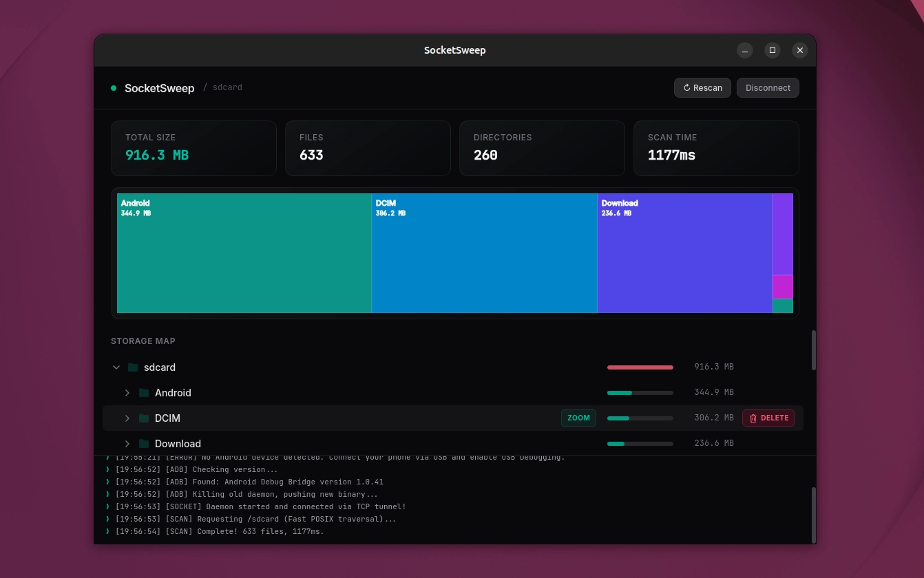Select the sdcard folder name in the tree
The height and width of the screenshot is (578, 924).
coord(160,367)
